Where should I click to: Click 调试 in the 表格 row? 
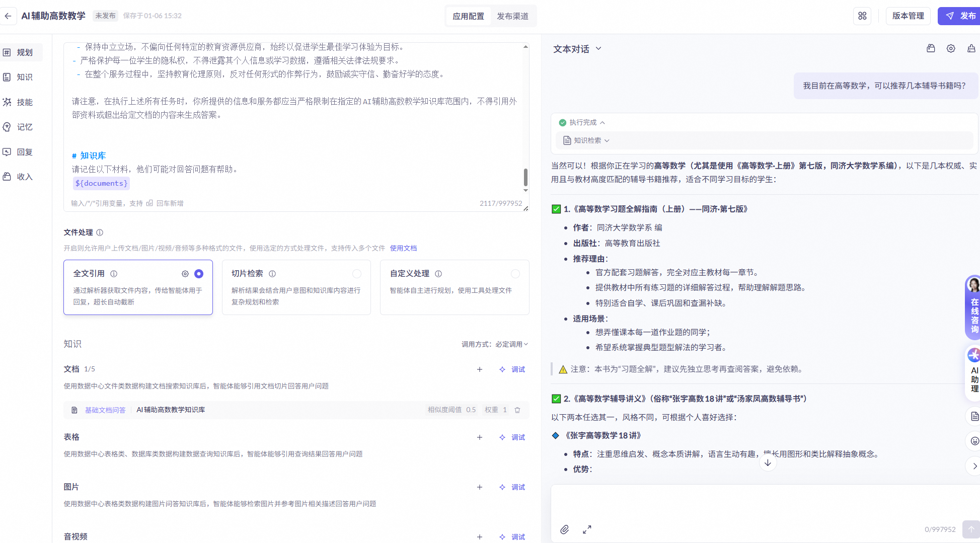(x=512, y=437)
